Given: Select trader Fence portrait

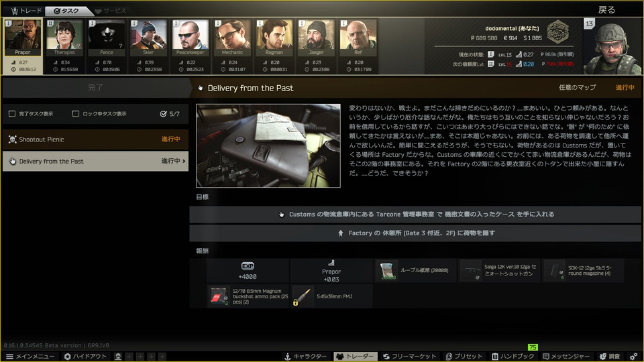Looking at the screenshot, I should (107, 38).
